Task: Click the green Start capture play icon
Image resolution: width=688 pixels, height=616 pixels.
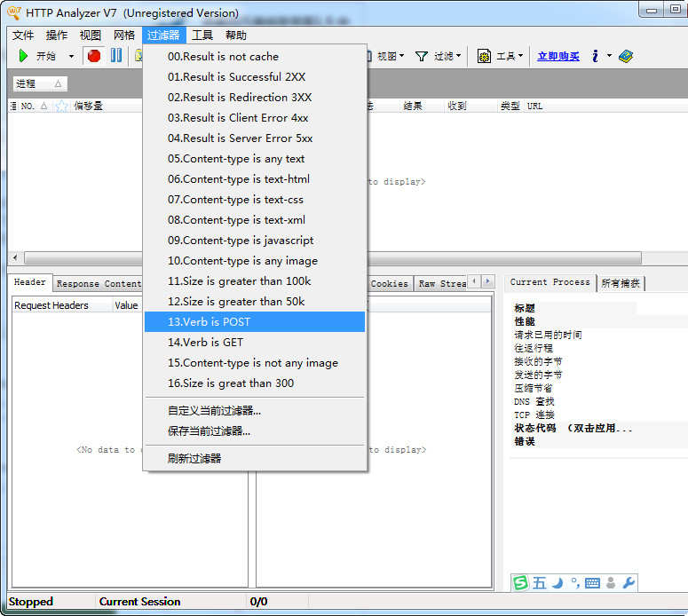Action: coord(23,56)
